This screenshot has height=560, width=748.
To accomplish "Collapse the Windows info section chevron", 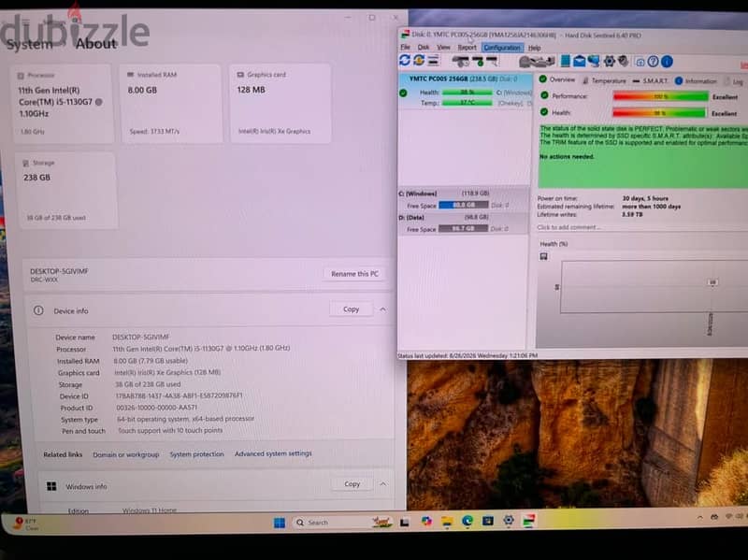I will click(383, 483).
